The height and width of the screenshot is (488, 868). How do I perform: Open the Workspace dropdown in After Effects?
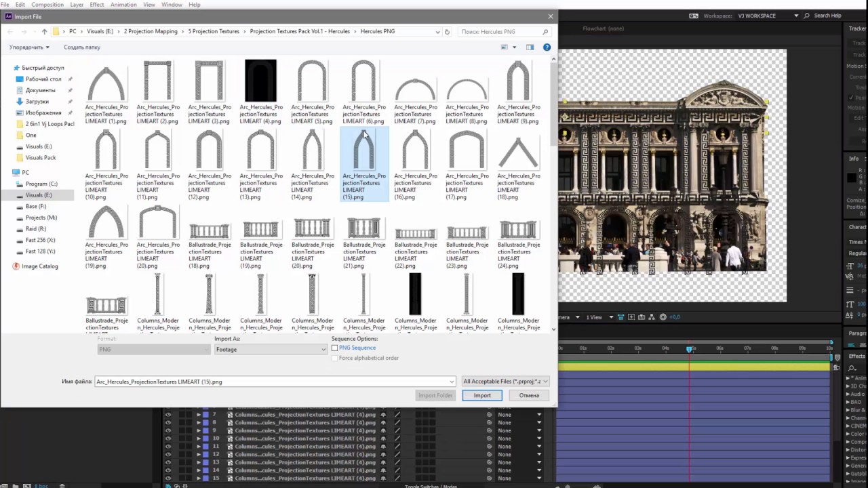[769, 16]
